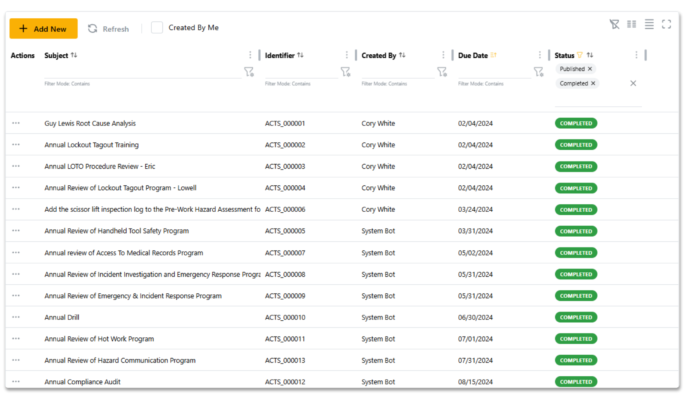The height and width of the screenshot is (396, 692).
Task: Open actions for Emergency & Incident Response Program row
Action: point(16,296)
